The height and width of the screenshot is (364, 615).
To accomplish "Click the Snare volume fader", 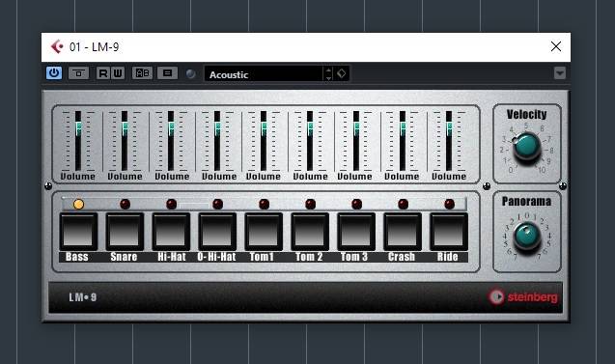I will coord(125,127).
